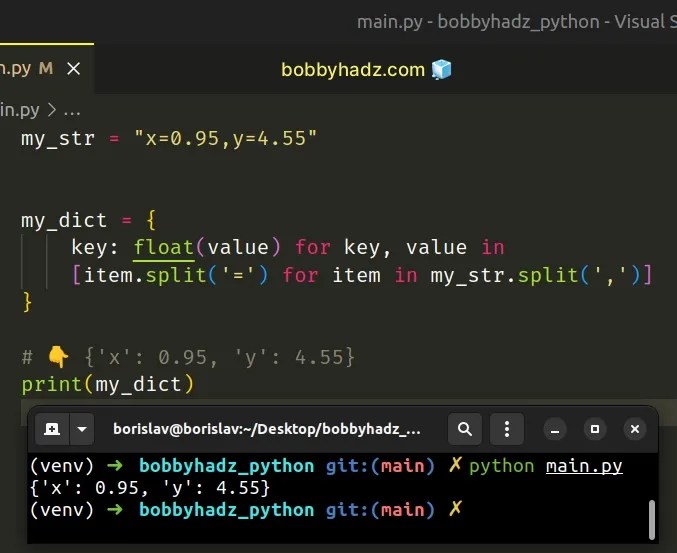Image resolution: width=677 pixels, height=553 pixels.
Task: Click the breadcrumb ellipsis item
Action: click(72, 111)
